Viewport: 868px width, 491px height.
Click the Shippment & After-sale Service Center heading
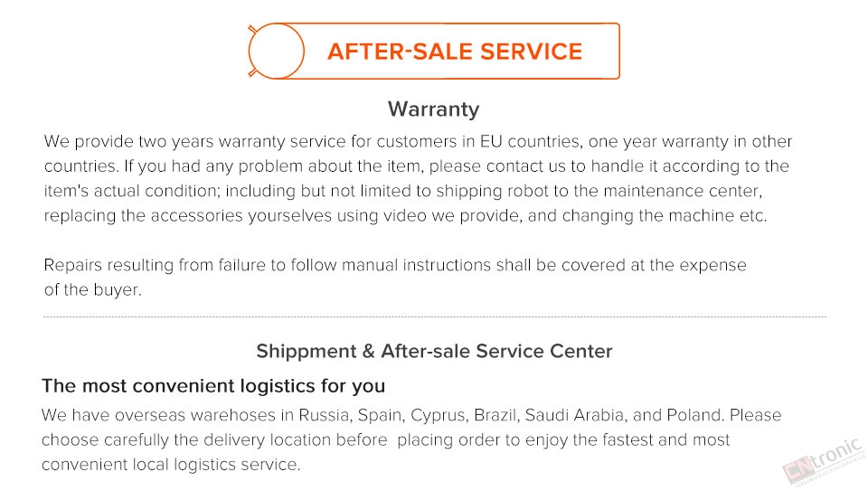pos(434,351)
